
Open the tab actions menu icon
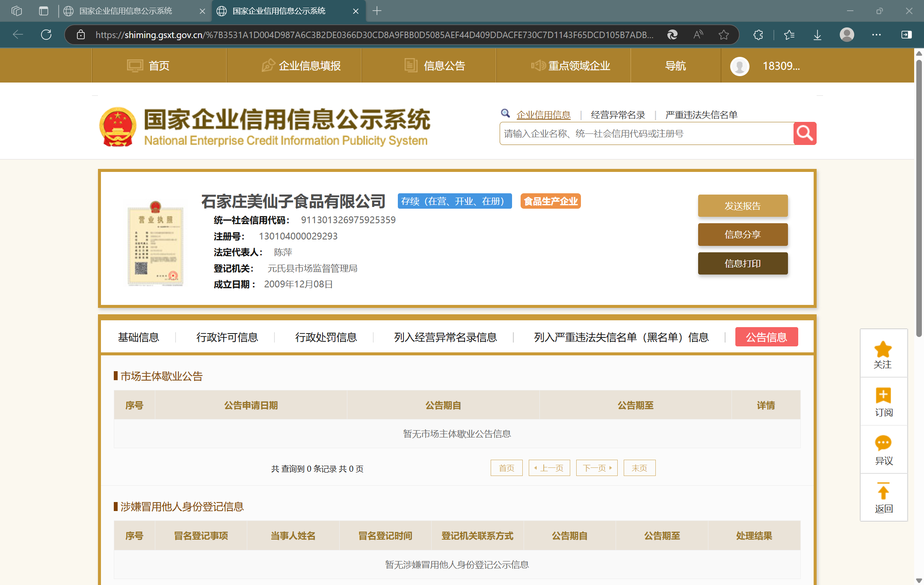point(44,11)
